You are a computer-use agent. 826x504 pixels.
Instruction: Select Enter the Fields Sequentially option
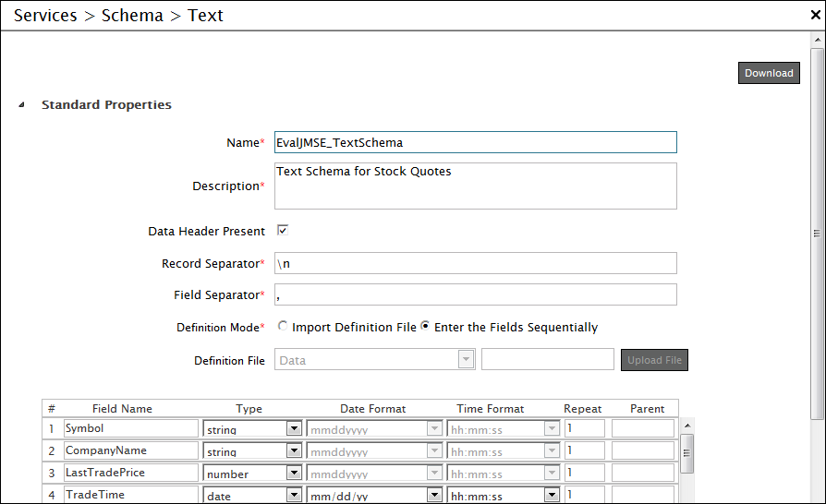(426, 327)
